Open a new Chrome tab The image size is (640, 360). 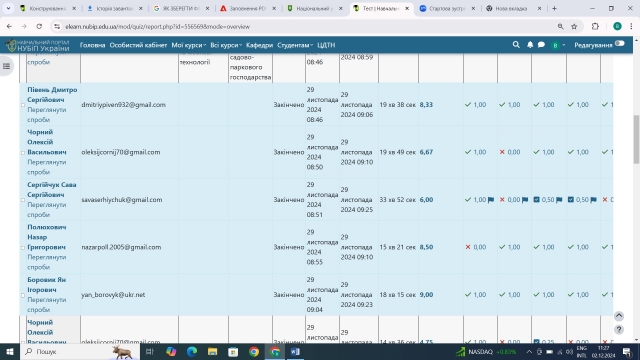(554, 8)
